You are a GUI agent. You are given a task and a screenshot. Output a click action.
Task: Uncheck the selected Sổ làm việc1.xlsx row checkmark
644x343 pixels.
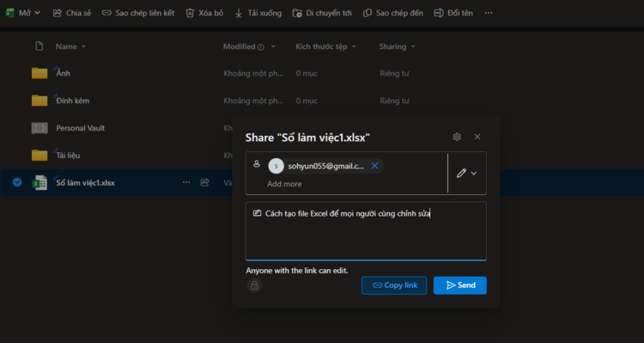coord(17,181)
